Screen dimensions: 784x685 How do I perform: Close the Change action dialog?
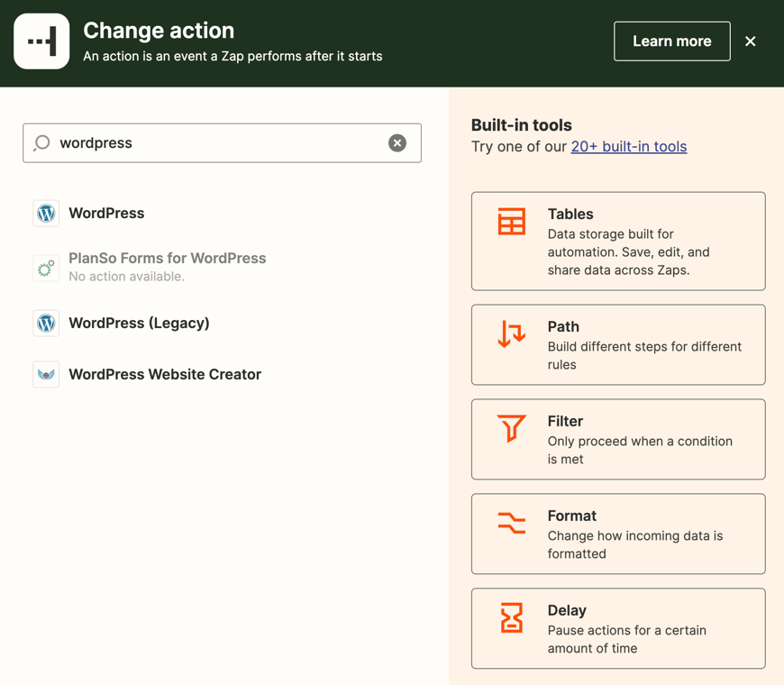pos(750,41)
